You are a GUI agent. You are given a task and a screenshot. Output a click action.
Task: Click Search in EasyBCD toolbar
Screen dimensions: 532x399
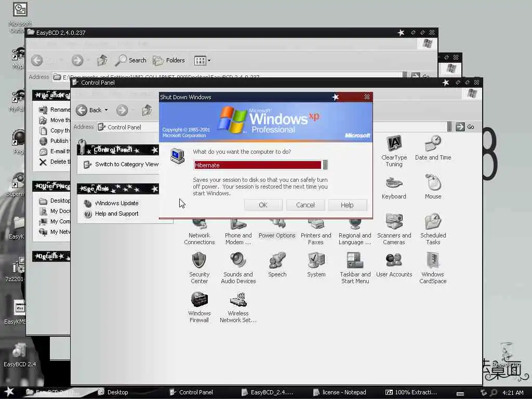click(131, 60)
